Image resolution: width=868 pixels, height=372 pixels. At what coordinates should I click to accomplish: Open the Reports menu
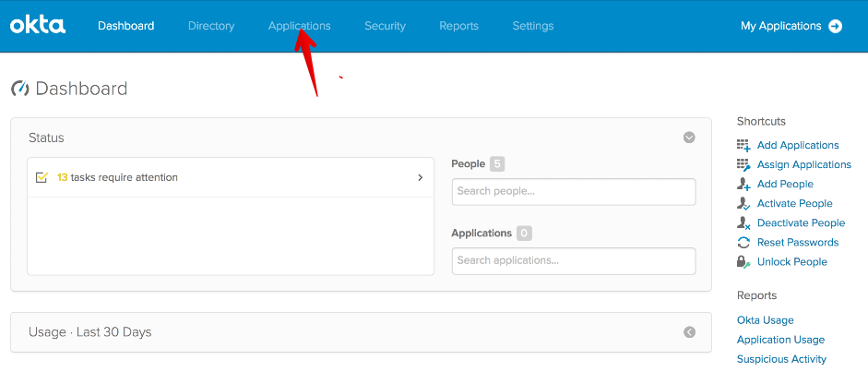[x=459, y=26]
